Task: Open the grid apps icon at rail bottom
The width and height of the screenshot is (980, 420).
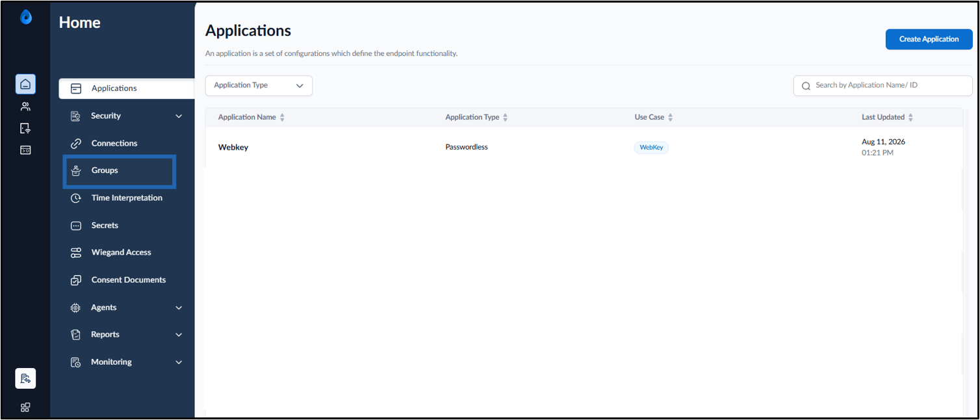Action: 25,408
